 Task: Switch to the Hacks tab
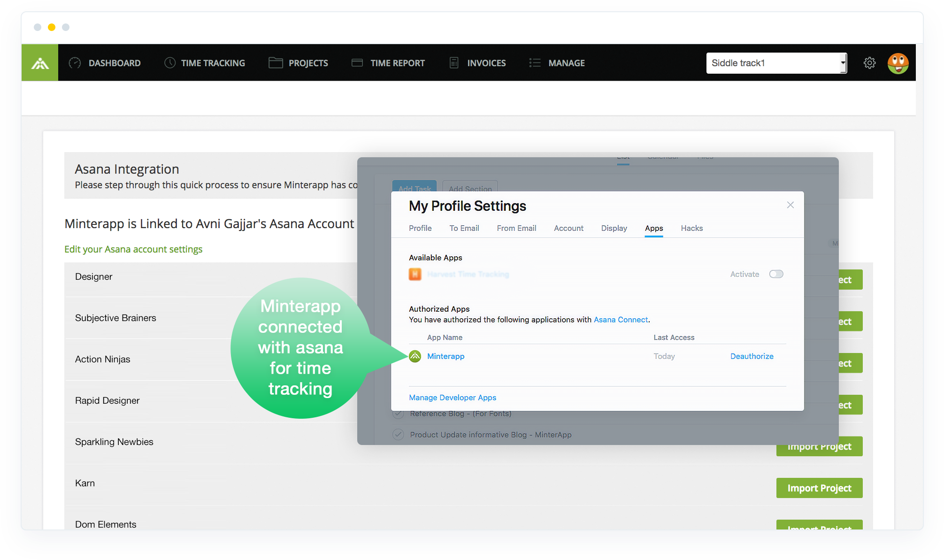(x=691, y=228)
